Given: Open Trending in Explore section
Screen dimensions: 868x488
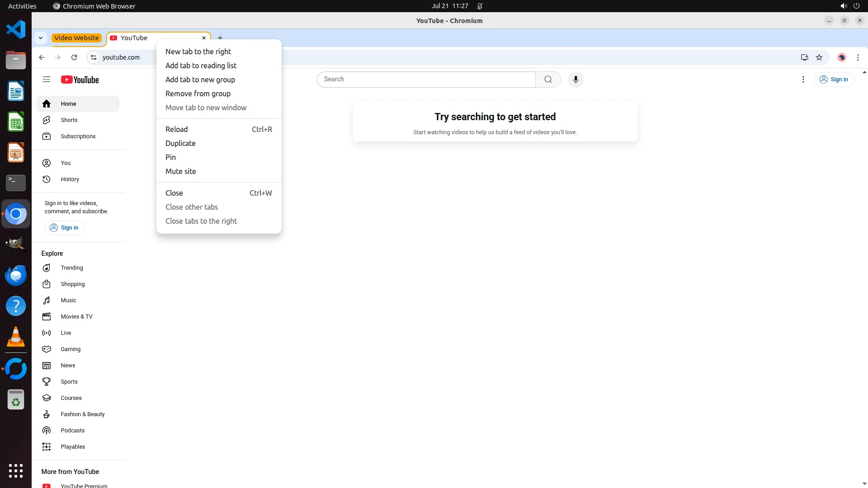Looking at the screenshot, I should [x=71, y=268].
